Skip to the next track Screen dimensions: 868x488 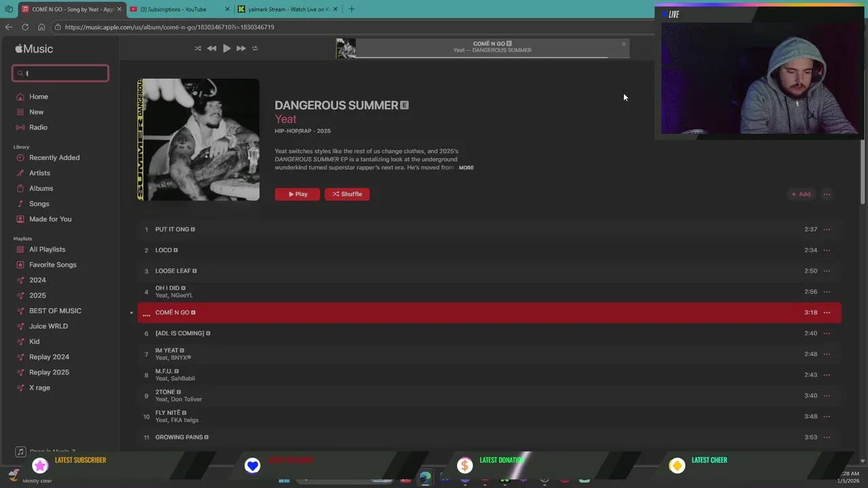(241, 48)
